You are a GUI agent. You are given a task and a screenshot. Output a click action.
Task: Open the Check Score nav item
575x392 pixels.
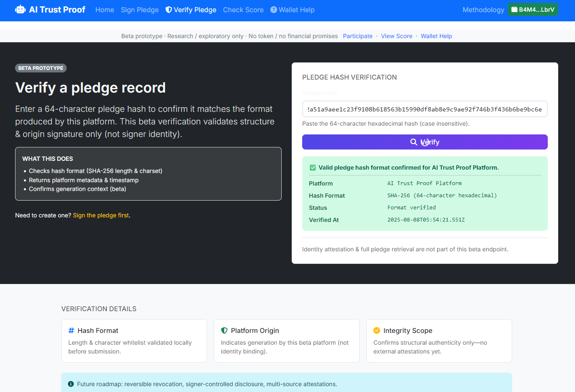coord(243,10)
